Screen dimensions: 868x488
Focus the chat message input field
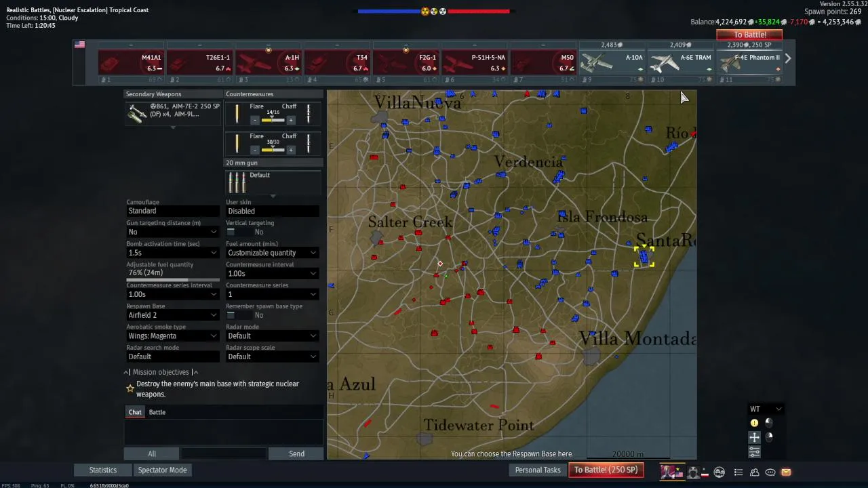click(x=223, y=454)
